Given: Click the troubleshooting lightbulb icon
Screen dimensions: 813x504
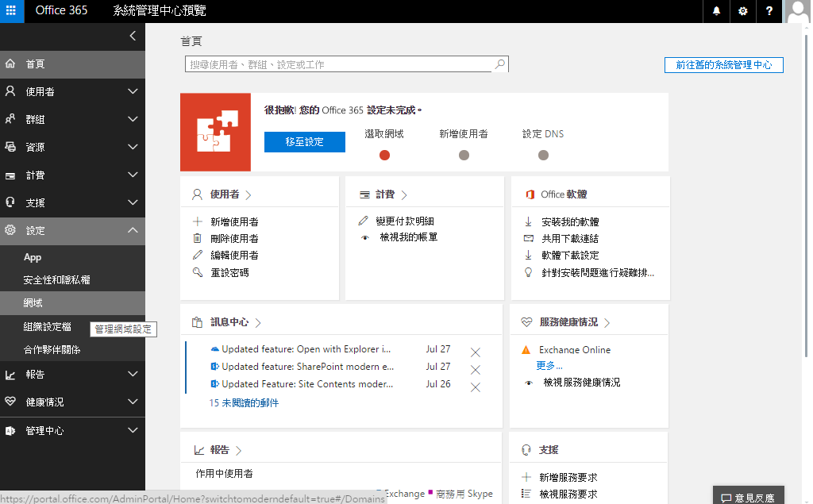Looking at the screenshot, I should coord(528,272).
